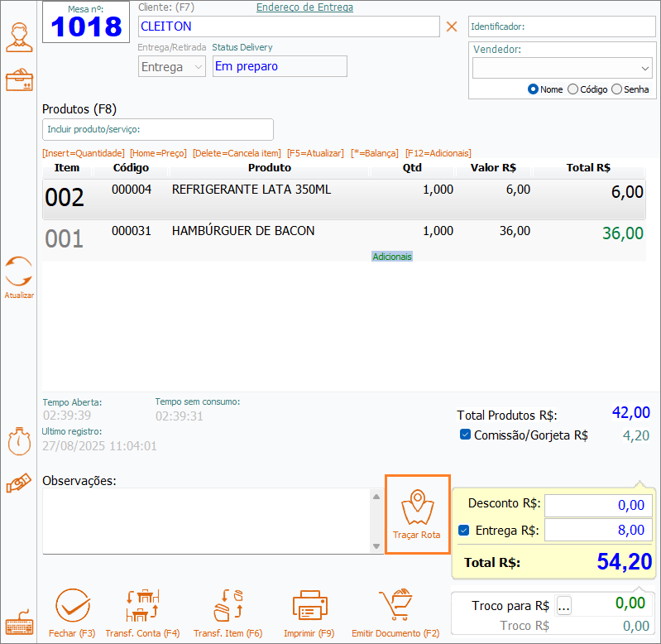Click Transf. Item (F6) icon
Screen dimensions: 661x644
coord(228,606)
